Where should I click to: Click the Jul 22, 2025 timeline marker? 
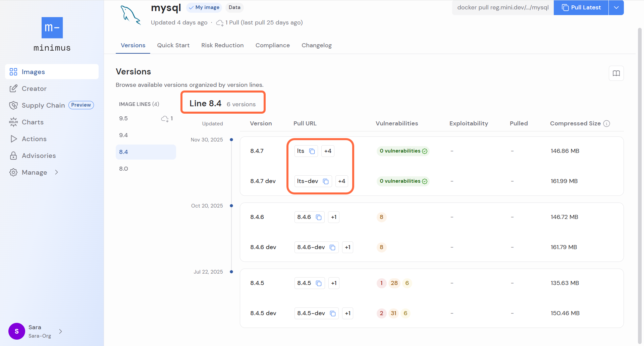[x=231, y=272]
